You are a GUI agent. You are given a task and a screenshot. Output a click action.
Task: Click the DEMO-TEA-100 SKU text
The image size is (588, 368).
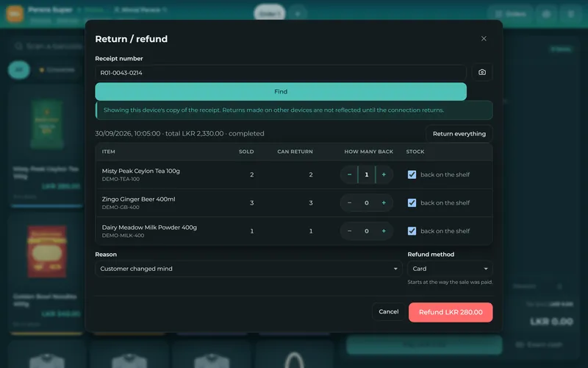[121, 179]
